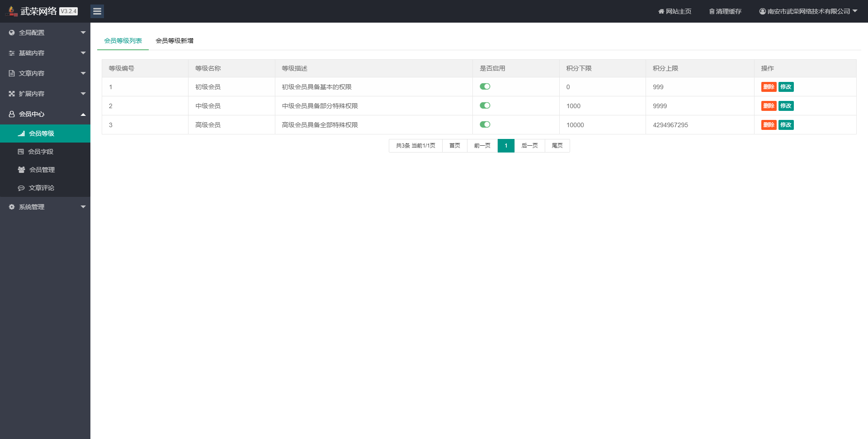Image resolution: width=868 pixels, height=439 pixels.
Task: Click the home icon beside 网站主页
Action: (x=661, y=11)
